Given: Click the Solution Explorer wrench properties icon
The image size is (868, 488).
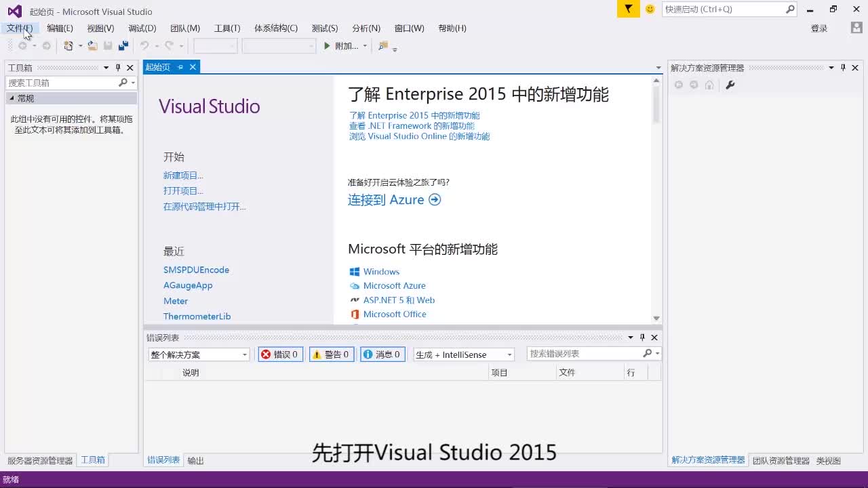Looking at the screenshot, I should coord(730,85).
